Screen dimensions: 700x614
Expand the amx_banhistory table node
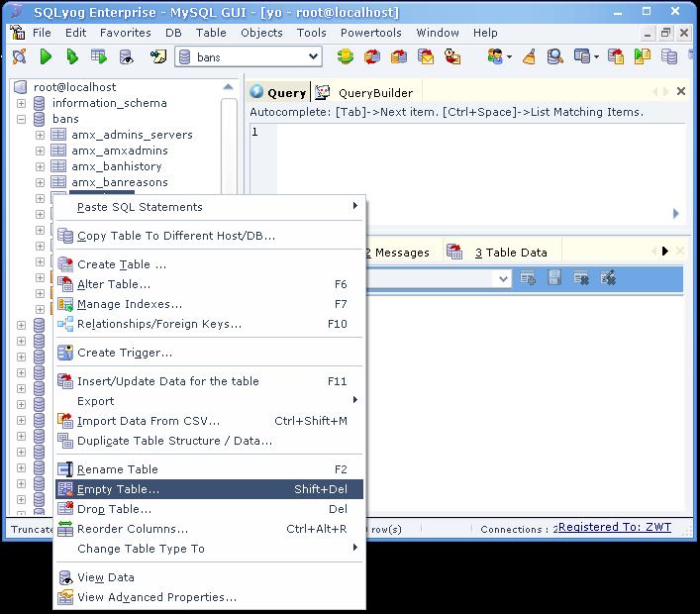click(40, 166)
